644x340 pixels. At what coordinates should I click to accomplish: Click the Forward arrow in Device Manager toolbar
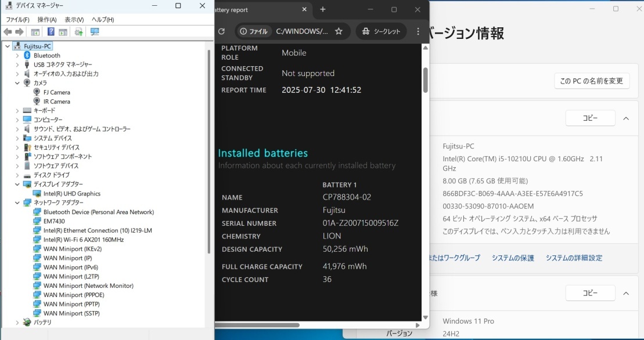click(x=19, y=32)
